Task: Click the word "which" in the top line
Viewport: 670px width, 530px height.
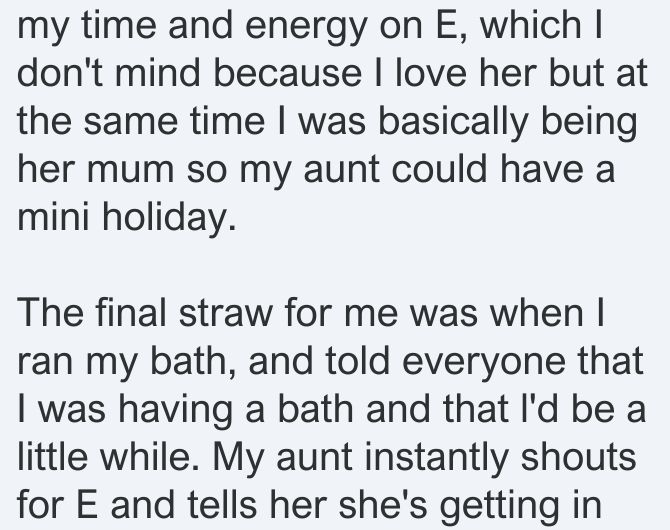Action: click(530, 25)
